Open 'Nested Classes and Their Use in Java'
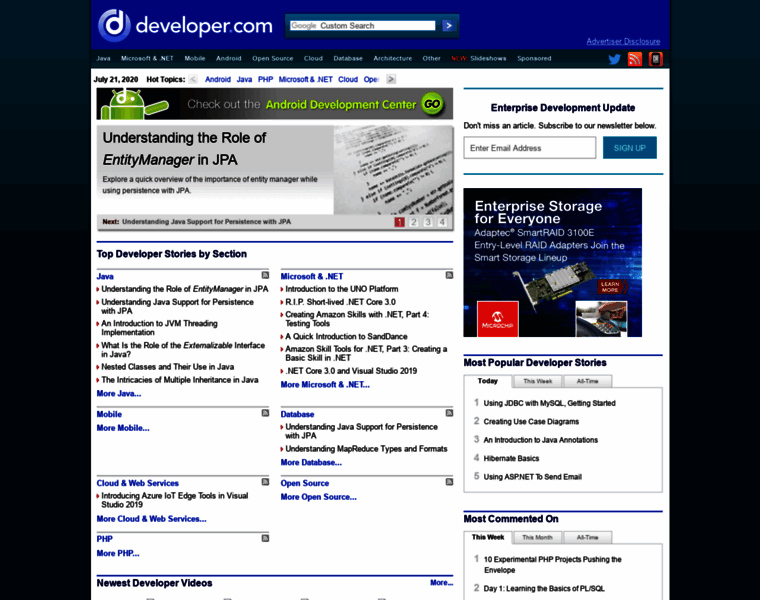Screen dimensions: 760x600 (x=168, y=367)
